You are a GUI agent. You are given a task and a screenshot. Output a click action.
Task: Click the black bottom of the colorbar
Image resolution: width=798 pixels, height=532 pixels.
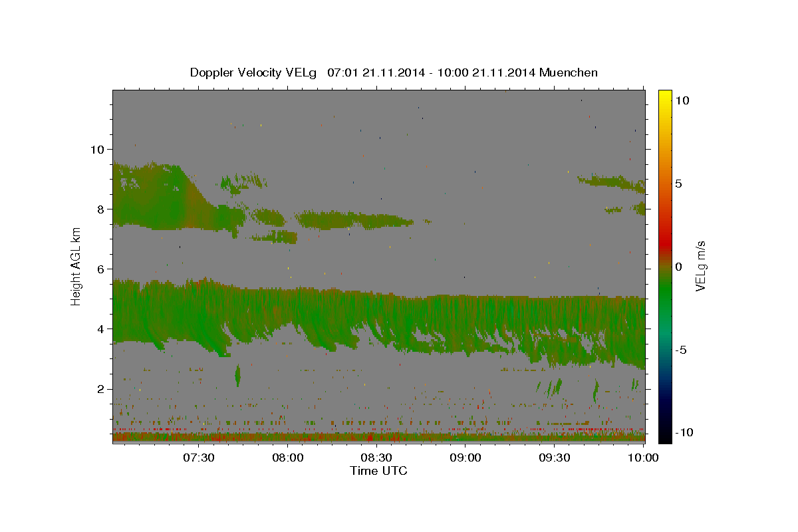(665, 436)
